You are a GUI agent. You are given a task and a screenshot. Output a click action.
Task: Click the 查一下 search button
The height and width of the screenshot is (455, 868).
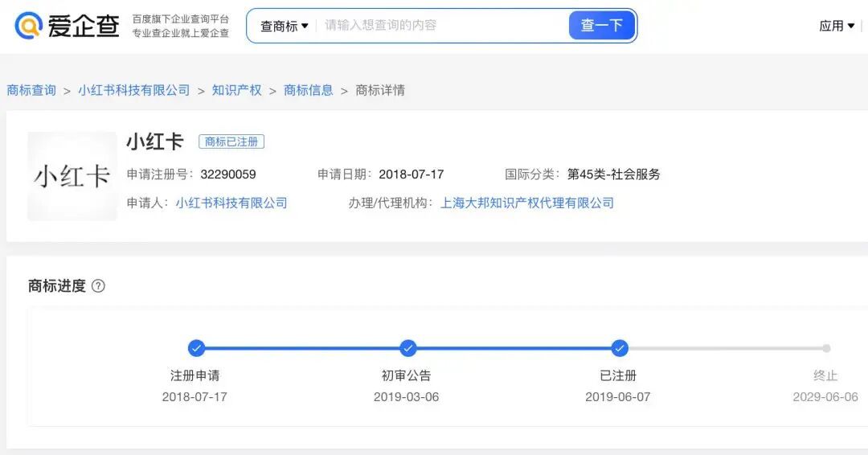pos(601,26)
